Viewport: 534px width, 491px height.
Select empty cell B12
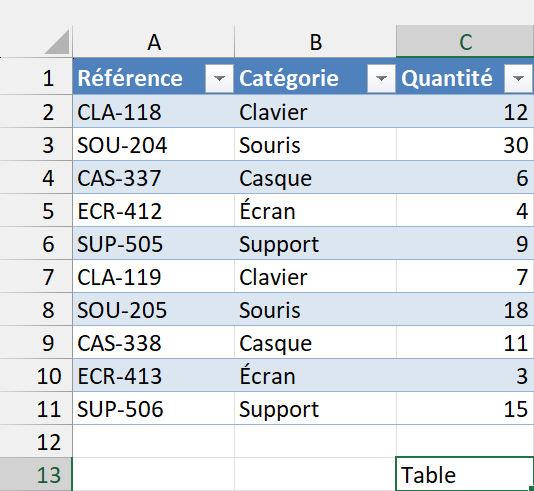point(315,442)
